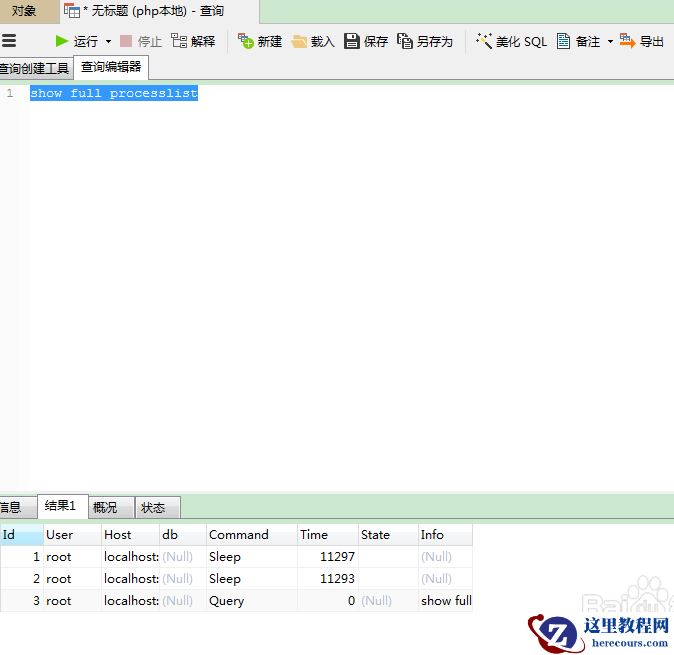Click Beautify SQL (美化 SQL)
Viewport: 674px width, 655px height.
[x=511, y=42]
